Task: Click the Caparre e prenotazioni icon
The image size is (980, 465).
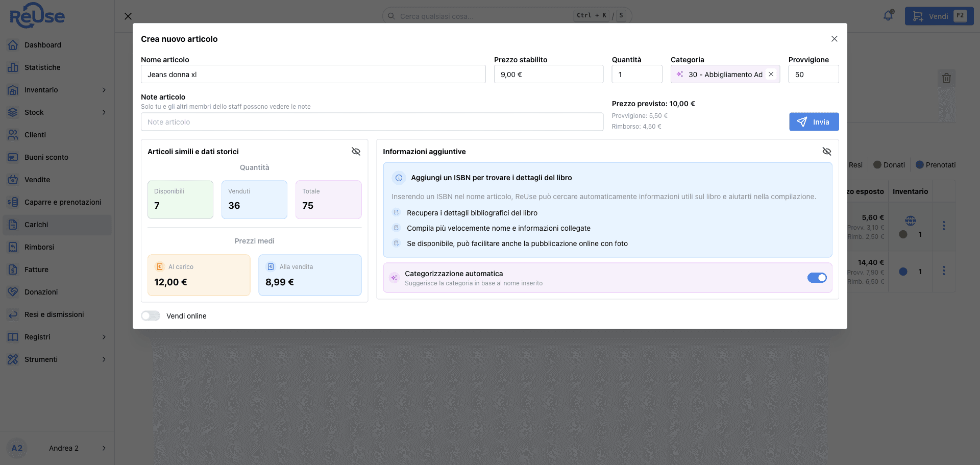Action: coord(13,202)
